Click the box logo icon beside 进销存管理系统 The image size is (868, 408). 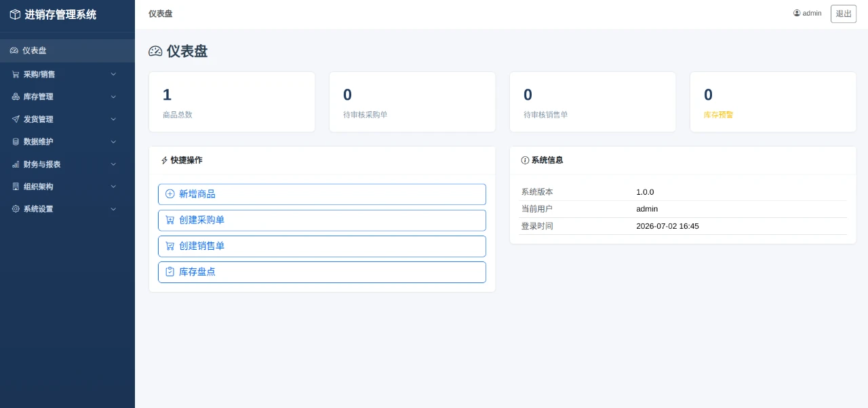15,14
